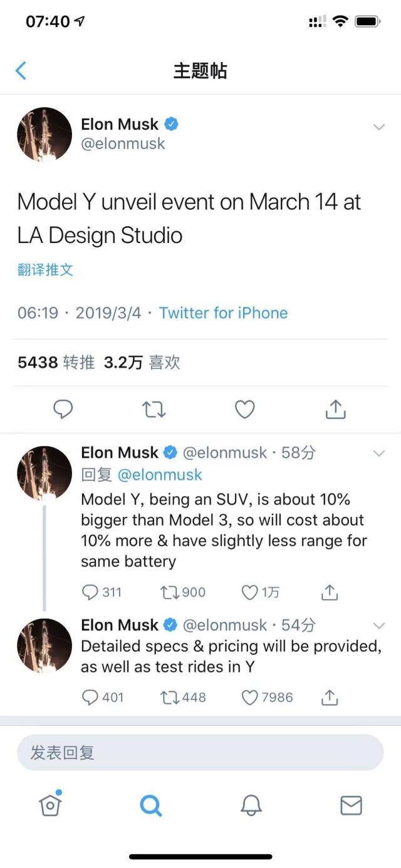
Task: Share the 'Detailed specs & pricing' reply
Action: [x=330, y=697]
